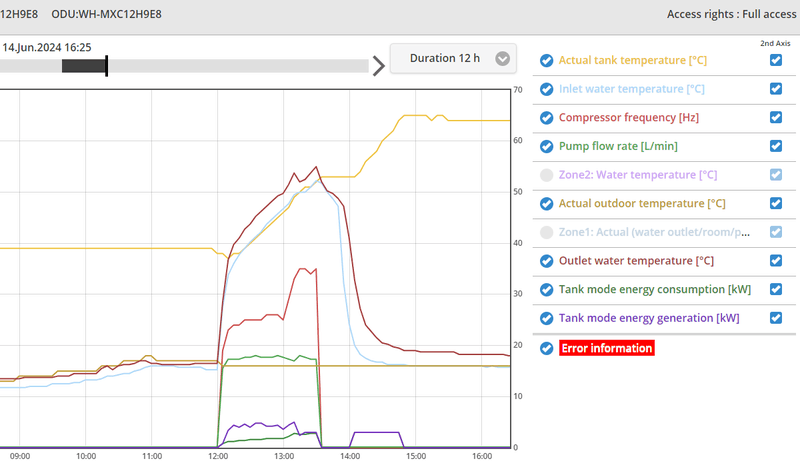Toggle Inlet water temperature series icon
The height and width of the screenshot is (475, 800).
546,89
